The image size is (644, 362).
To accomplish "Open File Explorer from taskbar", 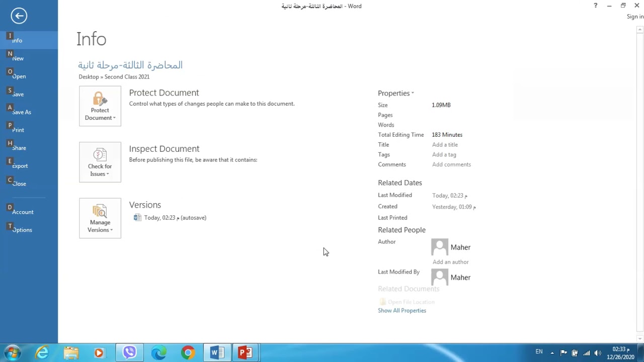I will (71, 353).
